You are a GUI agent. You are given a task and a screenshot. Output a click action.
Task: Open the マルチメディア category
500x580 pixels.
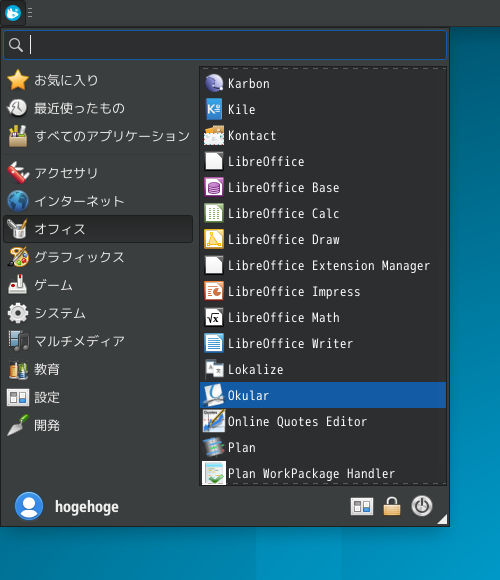(98, 341)
